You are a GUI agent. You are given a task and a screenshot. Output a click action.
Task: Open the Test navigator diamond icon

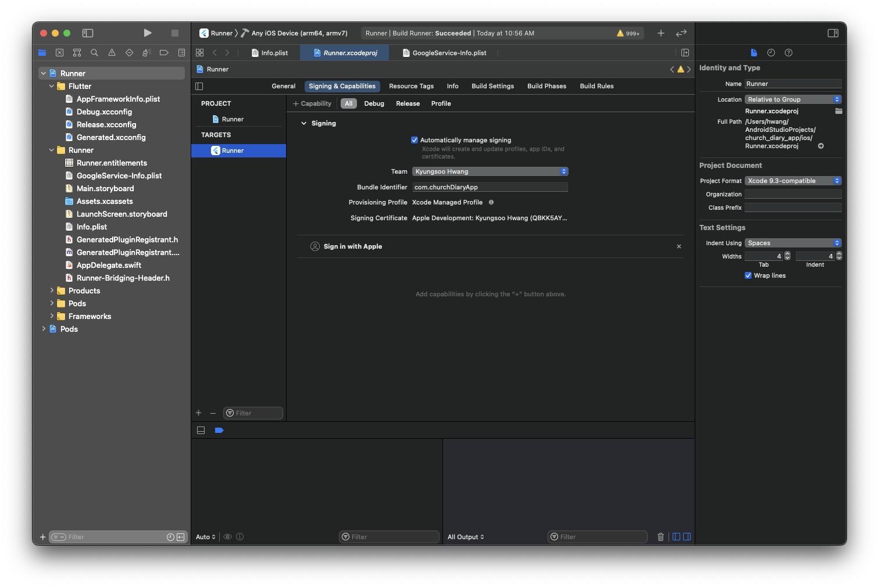click(x=129, y=53)
